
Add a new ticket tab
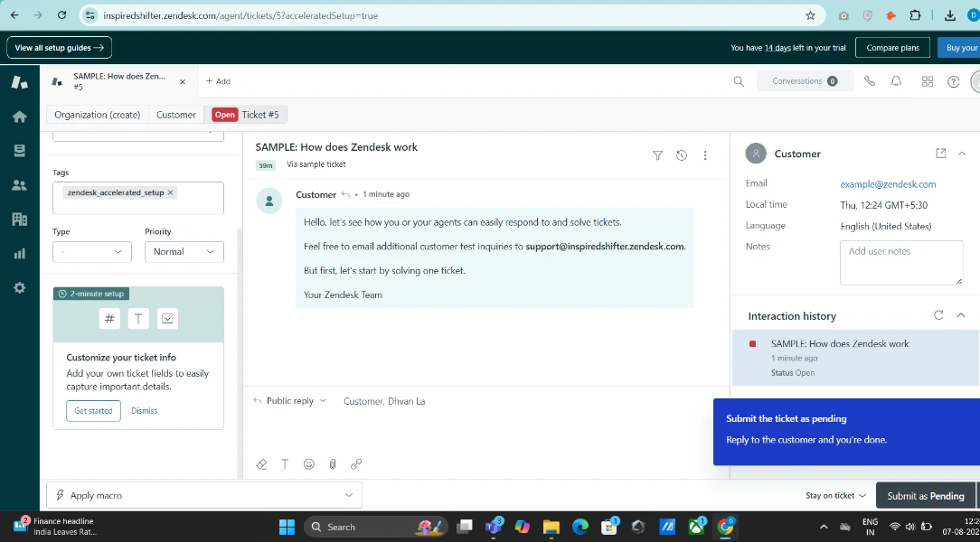pos(218,81)
